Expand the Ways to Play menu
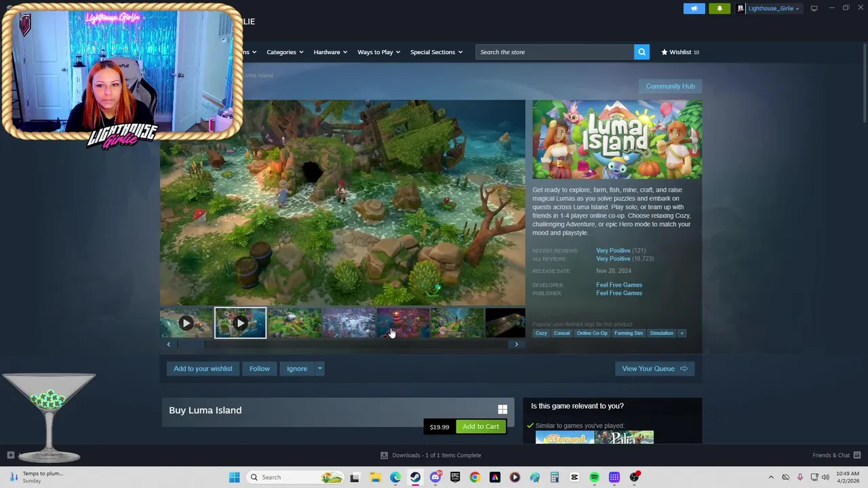 click(x=379, y=52)
